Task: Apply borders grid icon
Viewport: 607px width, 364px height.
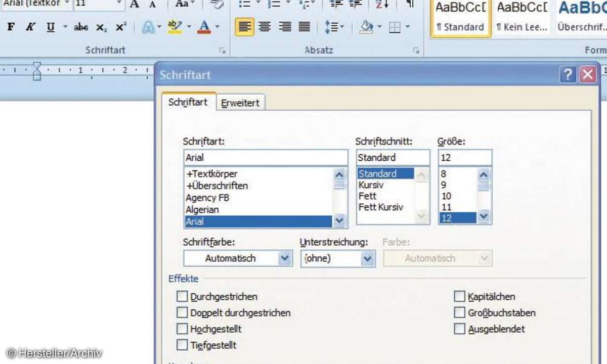Action: click(x=395, y=27)
